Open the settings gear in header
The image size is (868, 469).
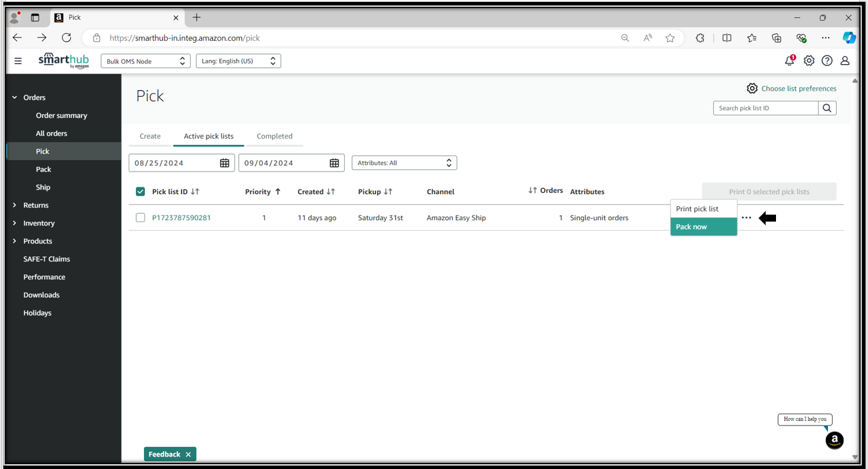coord(809,61)
